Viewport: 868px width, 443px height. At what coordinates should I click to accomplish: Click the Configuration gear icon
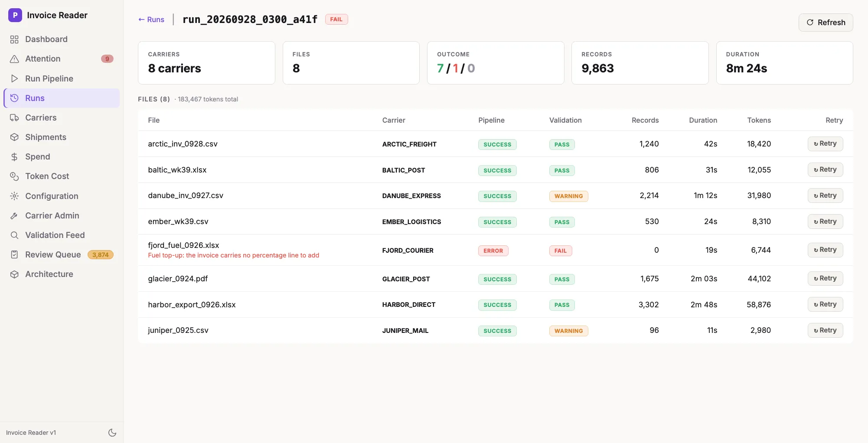[14, 196]
